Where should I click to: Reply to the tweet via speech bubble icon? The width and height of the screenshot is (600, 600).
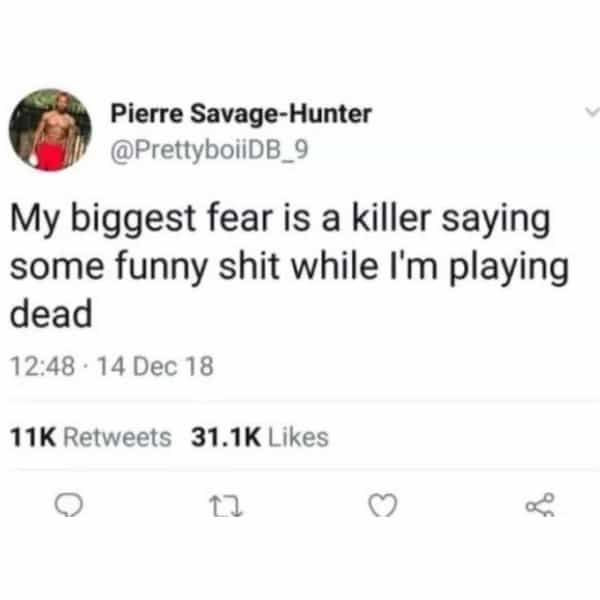point(68,505)
